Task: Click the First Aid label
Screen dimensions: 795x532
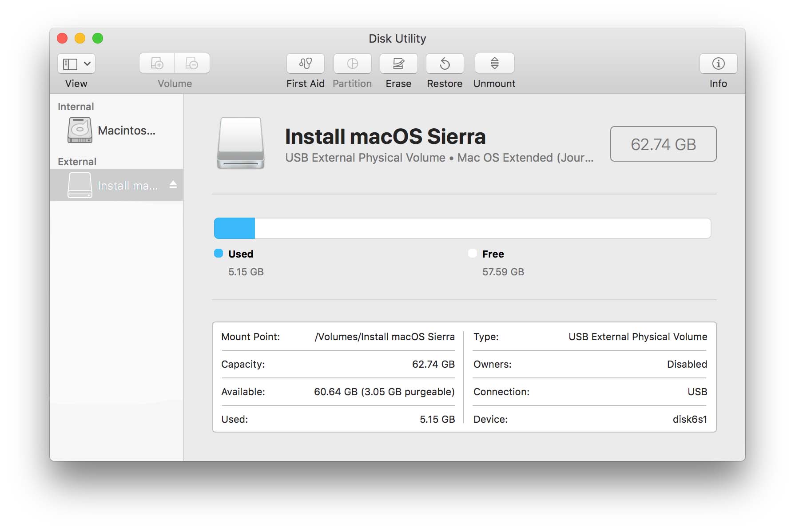Action: point(306,83)
